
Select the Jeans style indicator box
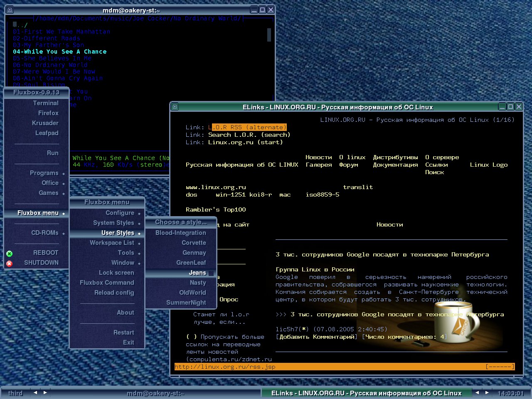pos(211,273)
